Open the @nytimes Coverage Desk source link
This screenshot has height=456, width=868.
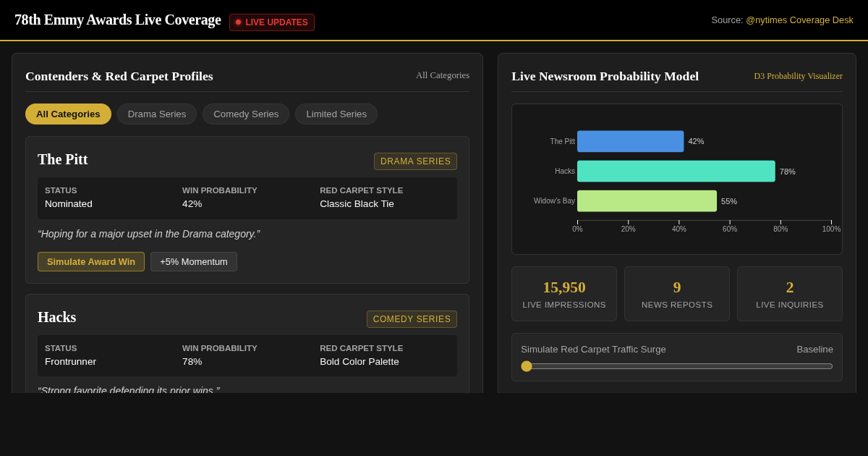coord(799,20)
